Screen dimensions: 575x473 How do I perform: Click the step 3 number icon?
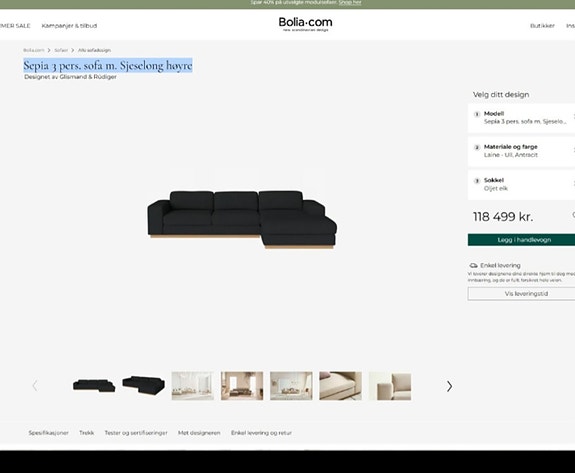pos(477,181)
